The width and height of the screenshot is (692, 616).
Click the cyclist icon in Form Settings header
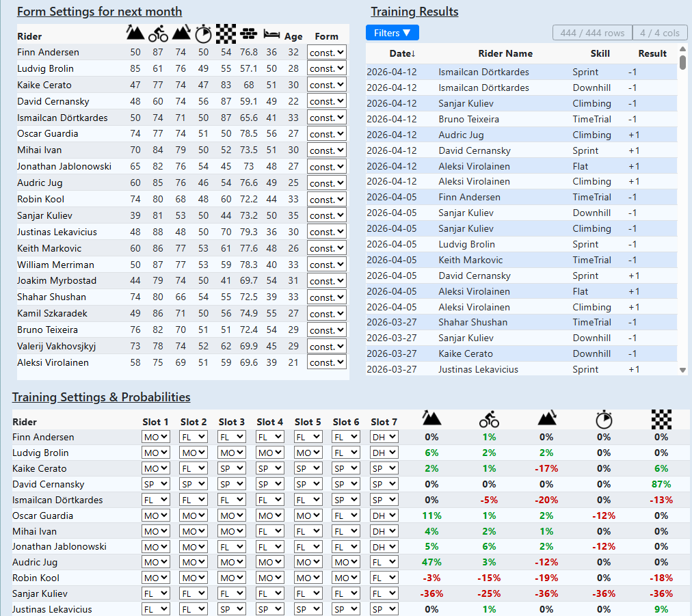click(x=158, y=33)
